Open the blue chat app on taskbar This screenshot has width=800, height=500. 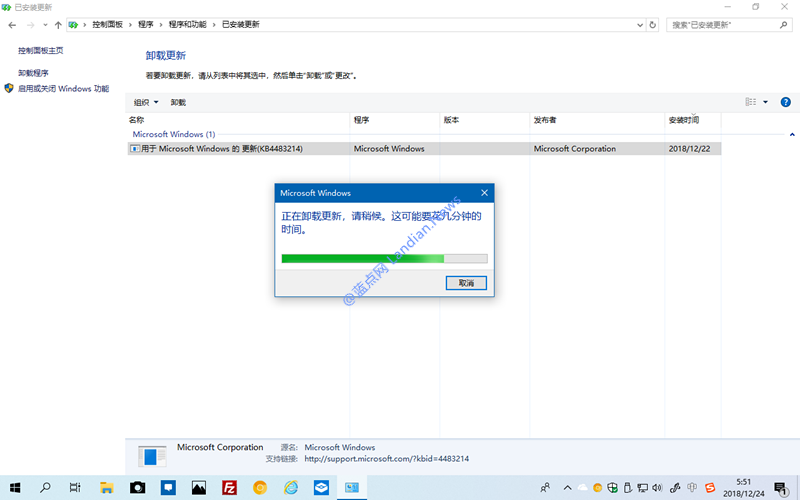[x=168, y=488]
